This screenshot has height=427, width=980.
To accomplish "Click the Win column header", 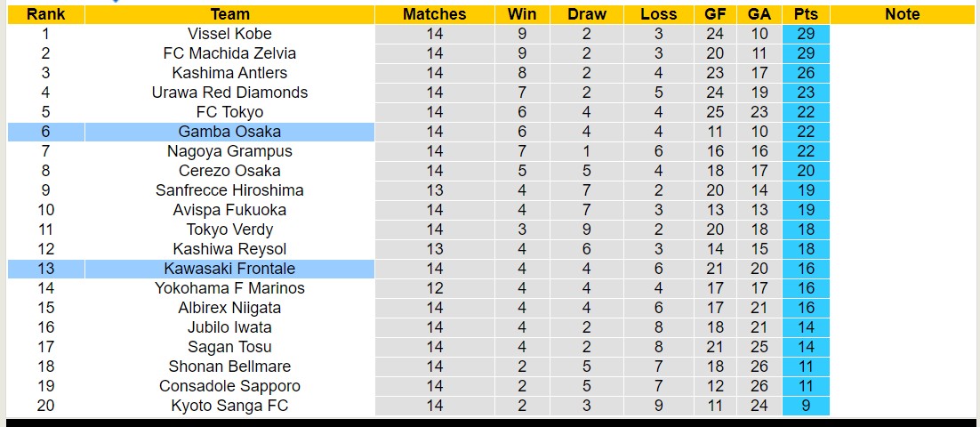I will coord(522,14).
